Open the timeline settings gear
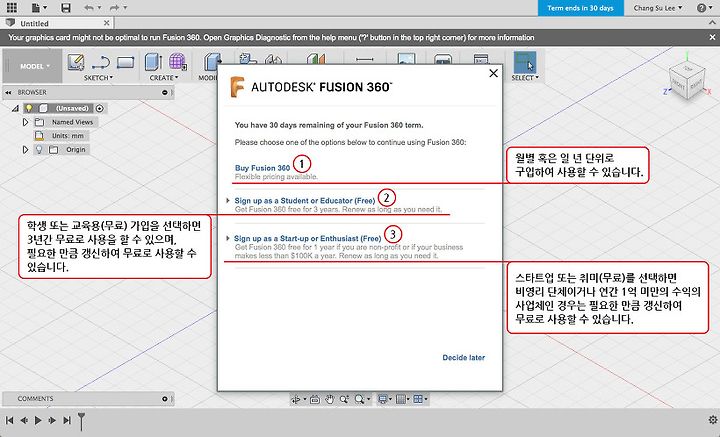The image size is (720, 437). point(713,420)
